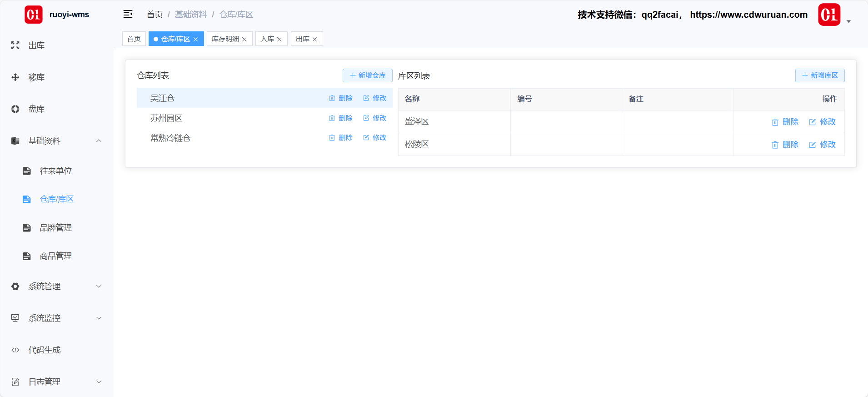
Task: Delete the 松陵区 zone
Action: (x=785, y=145)
